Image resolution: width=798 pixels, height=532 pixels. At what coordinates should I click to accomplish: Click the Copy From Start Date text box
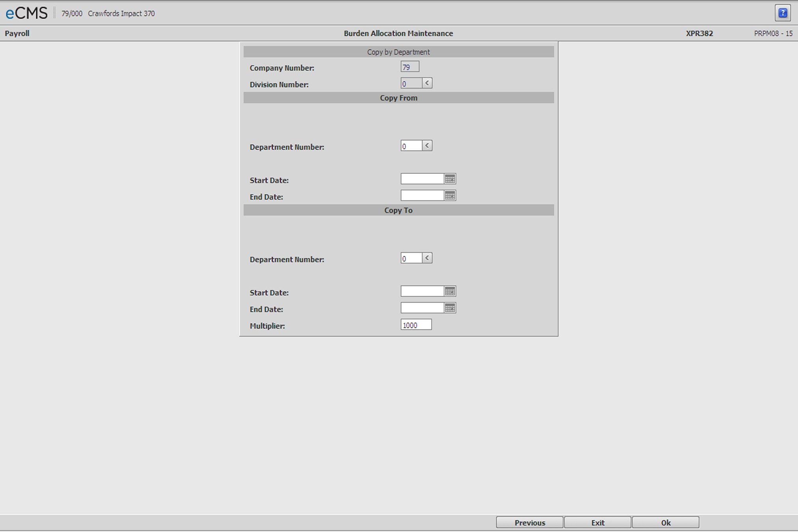click(x=422, y=179)
